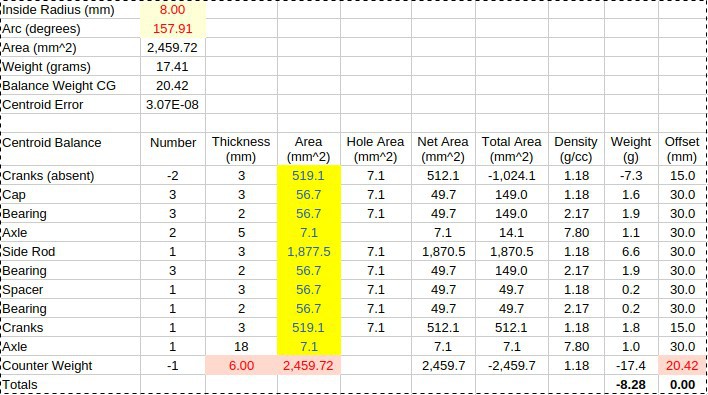Click the Area value 2,459.72 in the top section
The height and width of the screenshot is (395, 708).
click(173, 48)
